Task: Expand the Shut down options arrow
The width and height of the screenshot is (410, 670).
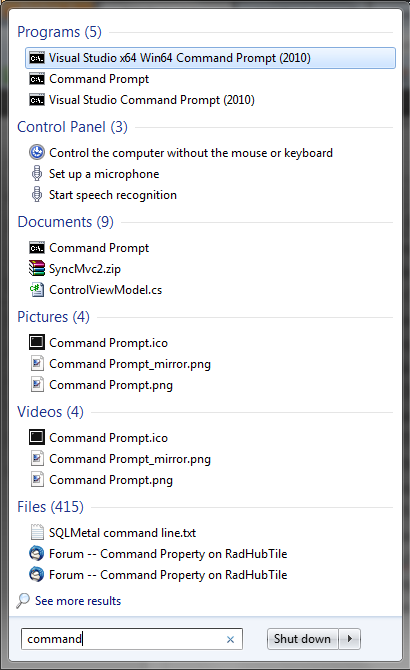Action: click(x=350, y=639)
